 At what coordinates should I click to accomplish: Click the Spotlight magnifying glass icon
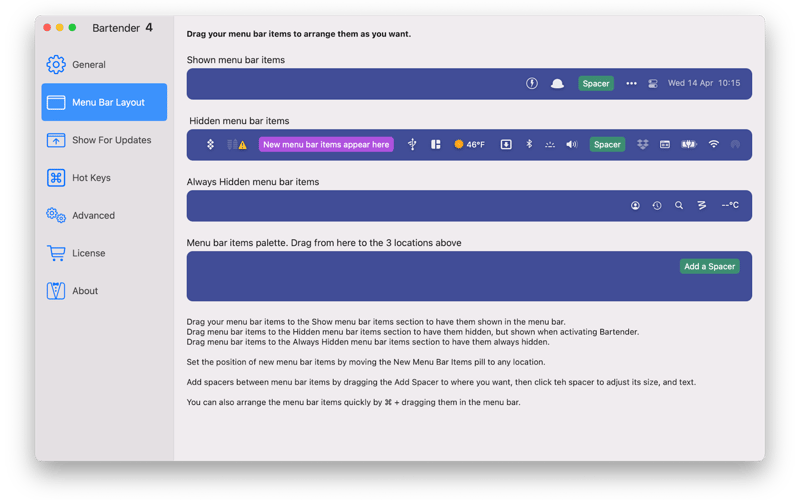click(x=679, y=205)
